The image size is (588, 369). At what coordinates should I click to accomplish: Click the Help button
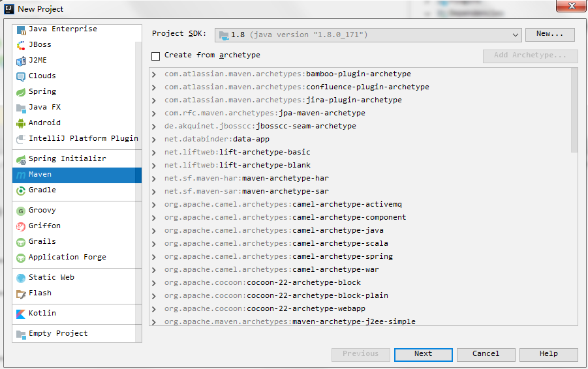click(549, 355)
